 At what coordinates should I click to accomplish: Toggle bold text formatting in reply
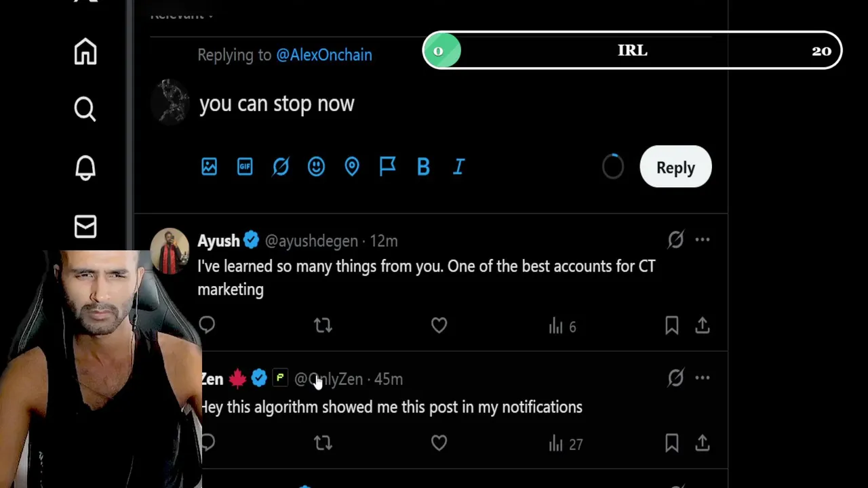423,167
